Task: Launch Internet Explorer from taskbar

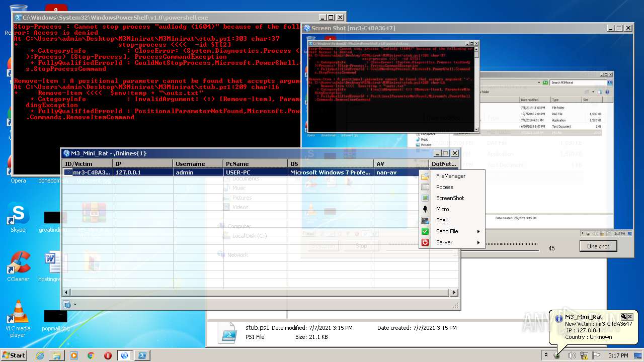Action: [x=40, y=355]
